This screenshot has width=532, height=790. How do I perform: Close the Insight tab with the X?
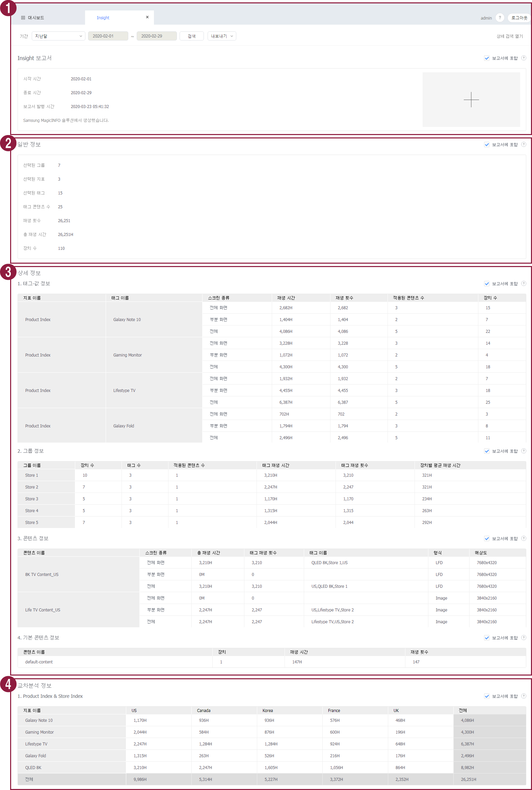tap(147, 17)
